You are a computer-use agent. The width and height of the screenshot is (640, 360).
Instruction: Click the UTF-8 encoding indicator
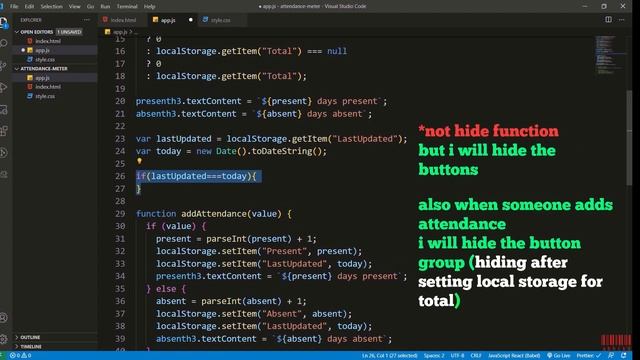pos(457,356)
